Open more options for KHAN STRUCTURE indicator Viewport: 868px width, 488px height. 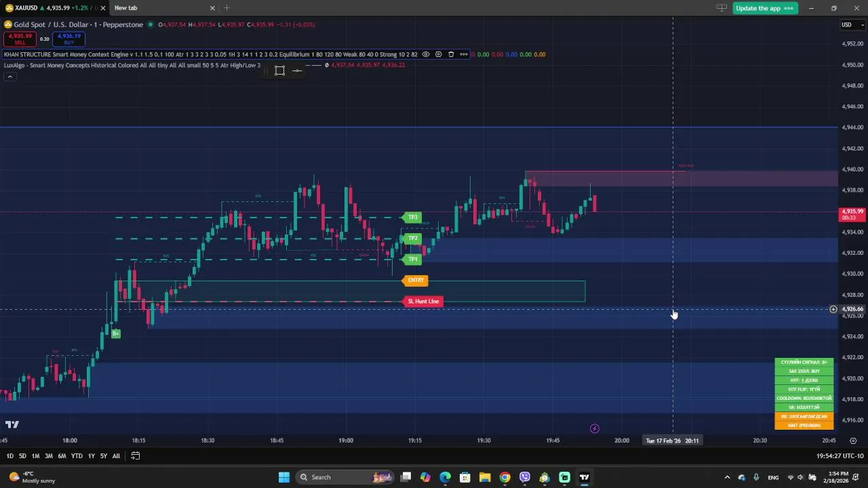coord(464,54)
